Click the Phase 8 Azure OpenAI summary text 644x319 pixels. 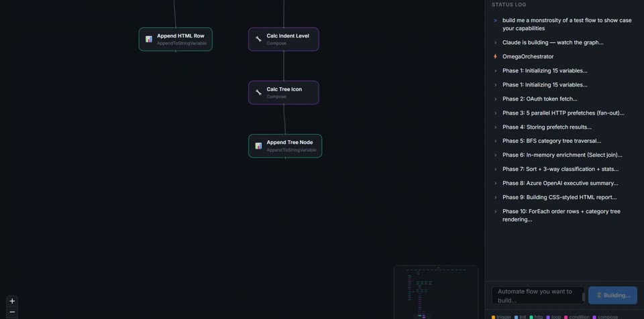click(560, 183)
